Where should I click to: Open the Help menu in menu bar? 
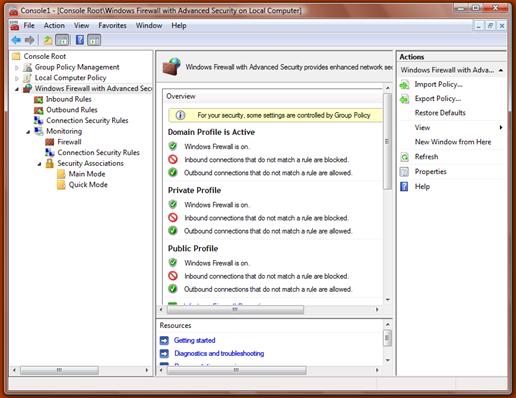[179, 25]
